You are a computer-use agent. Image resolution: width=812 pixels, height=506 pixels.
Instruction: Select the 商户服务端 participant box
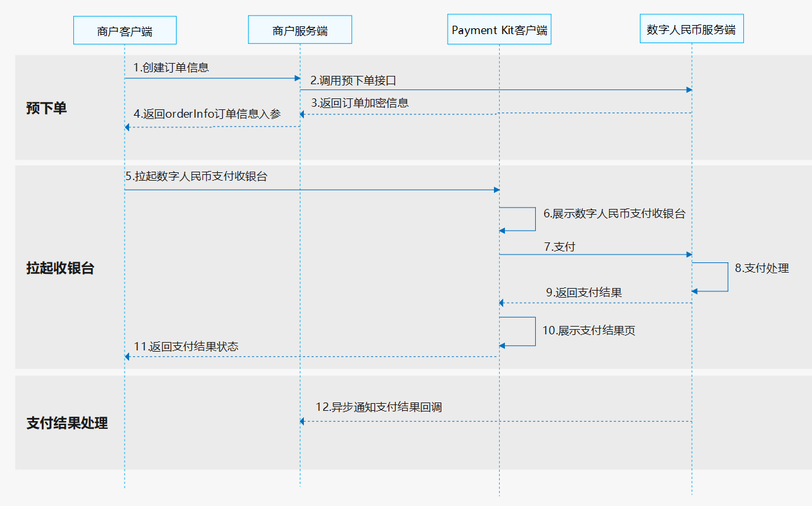tap(300, 30)
